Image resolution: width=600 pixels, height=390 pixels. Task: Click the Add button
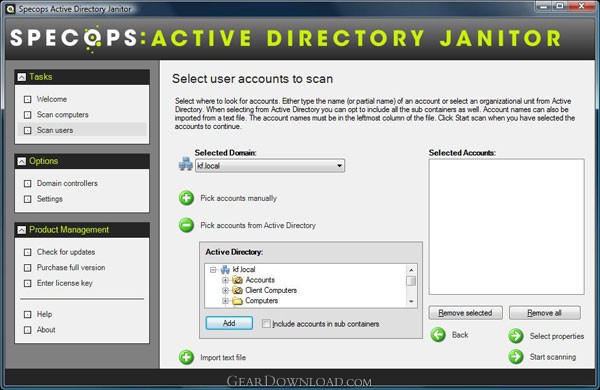coord(229,323)
